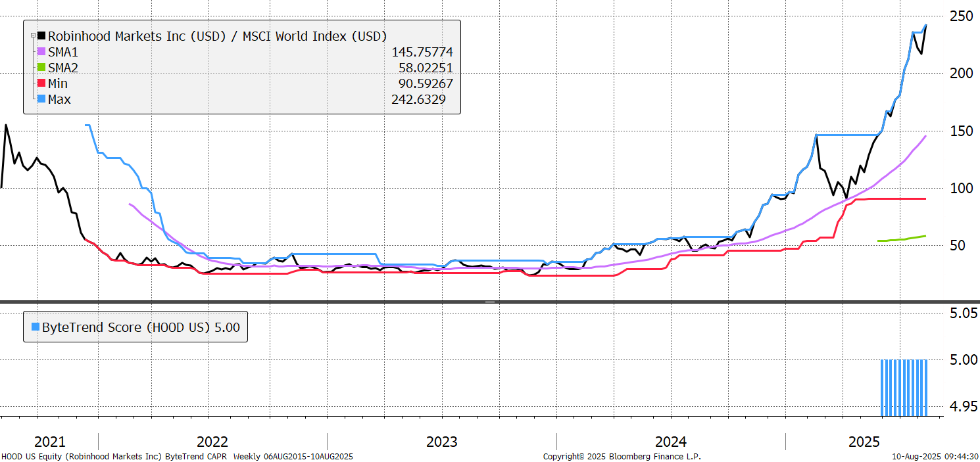Click the ByteTrend Score (HOOD US) 5.00 label

click(x=141, y=327)
